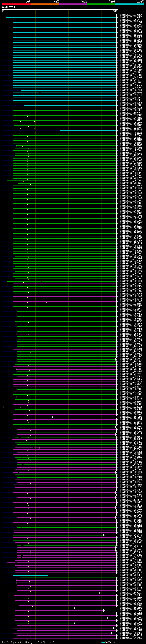Click the orange ~40% identity color band

click(45, 4)
